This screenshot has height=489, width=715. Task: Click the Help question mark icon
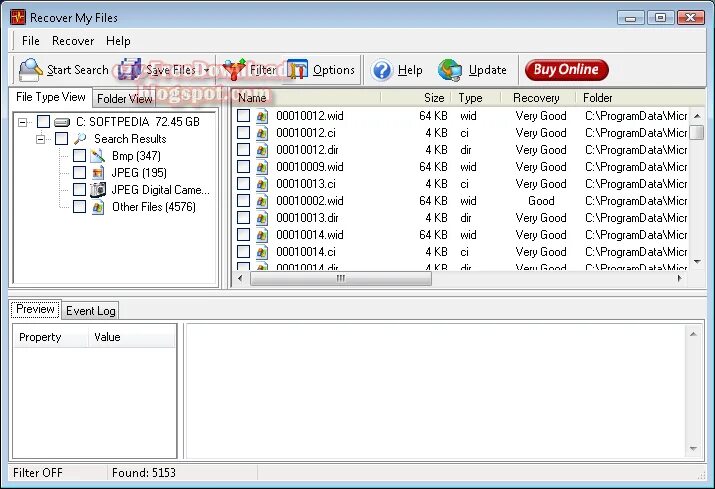(x=382, y=70)
